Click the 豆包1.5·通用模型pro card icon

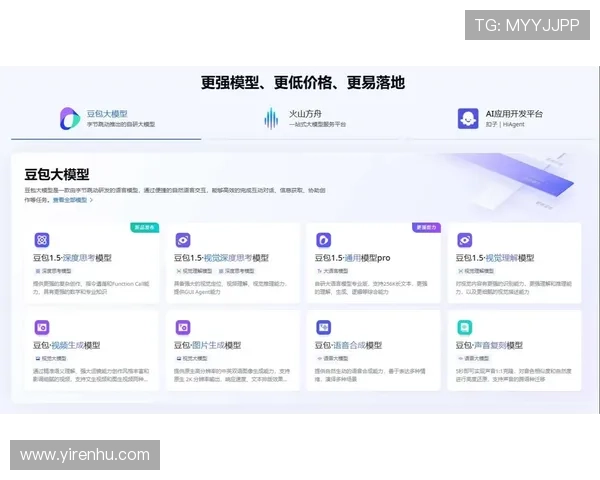coord(324,240)
